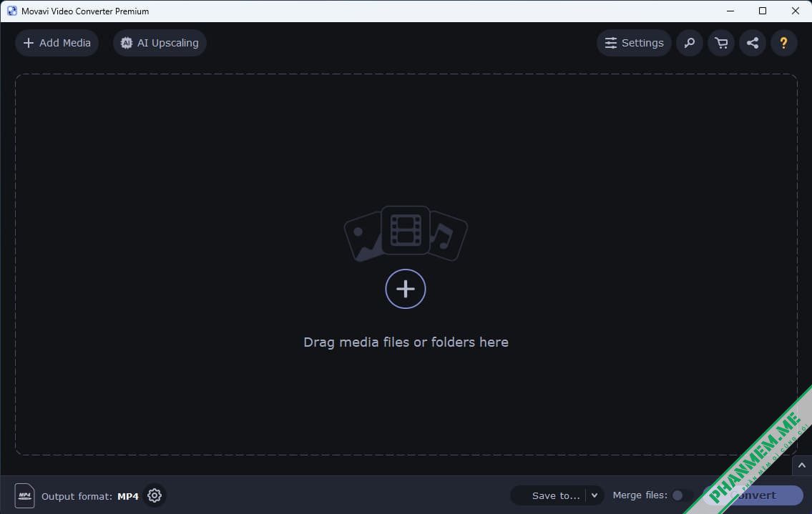Click the MP4 file format icon

(x=24, y=496)
